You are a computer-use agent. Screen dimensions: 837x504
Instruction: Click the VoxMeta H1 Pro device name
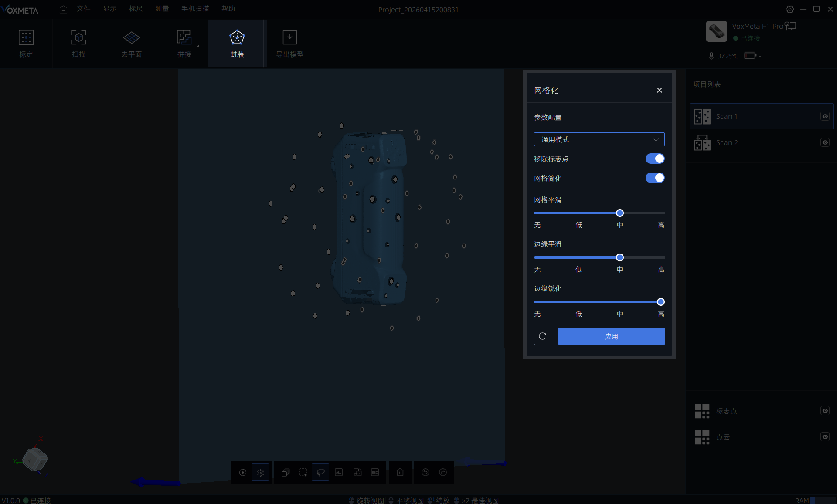(x=758, y=26)
